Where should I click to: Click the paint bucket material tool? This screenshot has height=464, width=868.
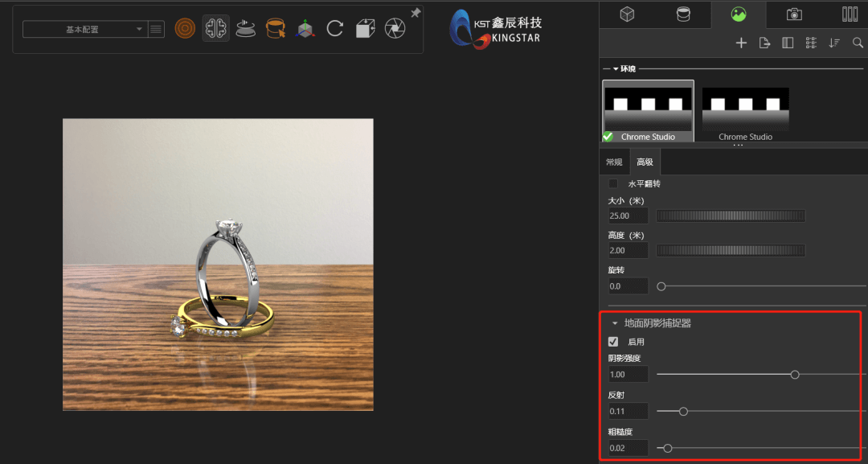click(276, 30)
